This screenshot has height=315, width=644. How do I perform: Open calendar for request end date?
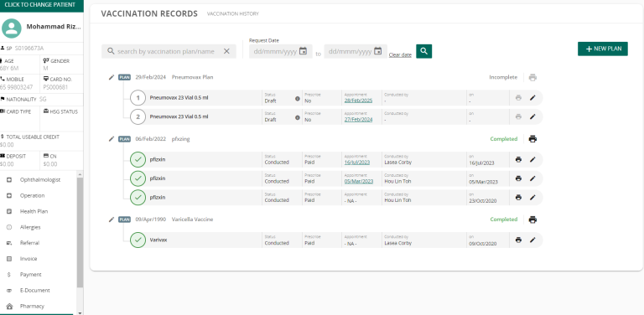[x=378, y=51]
